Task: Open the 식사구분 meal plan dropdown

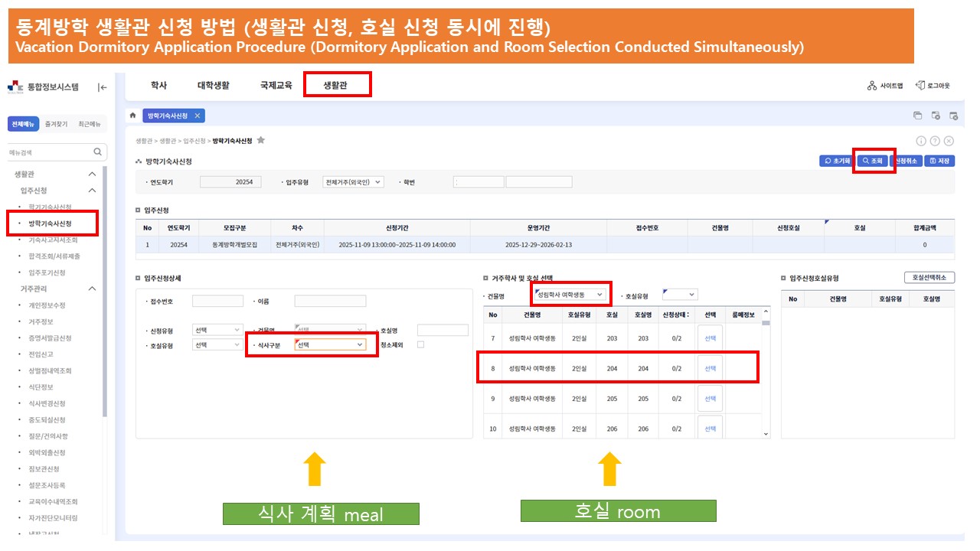Action: tap(331, 345)
